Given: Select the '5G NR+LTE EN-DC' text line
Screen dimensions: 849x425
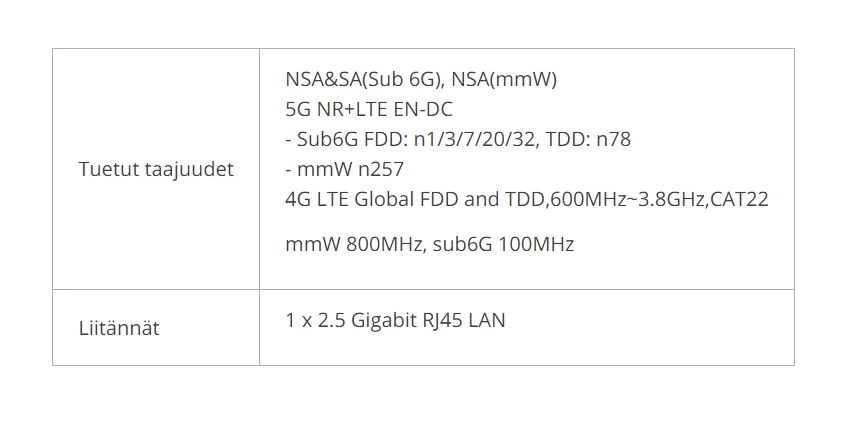Looking at the screenshot, I should [x=369, y=109].
